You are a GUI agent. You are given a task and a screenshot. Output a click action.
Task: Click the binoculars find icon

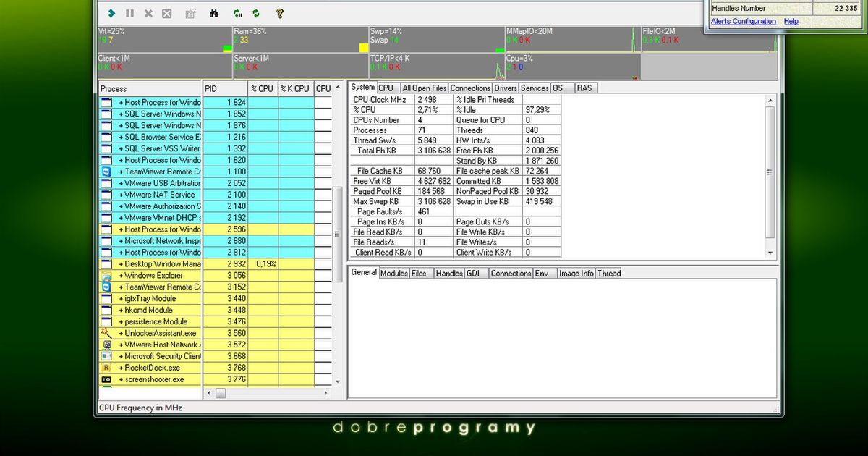[x=214, y=13]
